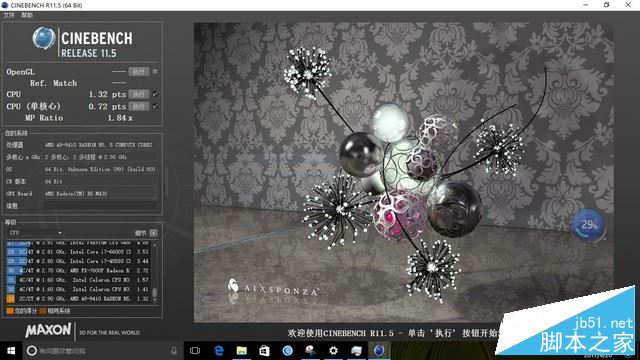
Task: Click the MP Ratio value 1.84 x
Action: point(120,118)
